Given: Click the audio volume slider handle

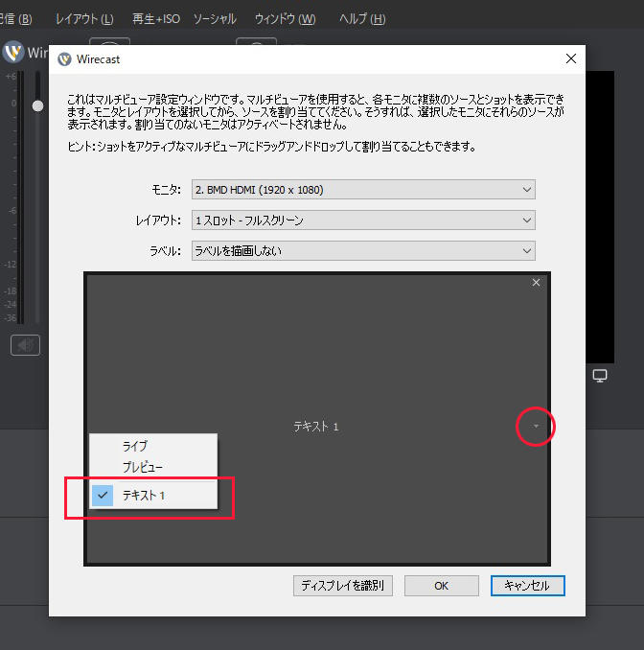Looking at the screenshot, I should coord(37,106).
